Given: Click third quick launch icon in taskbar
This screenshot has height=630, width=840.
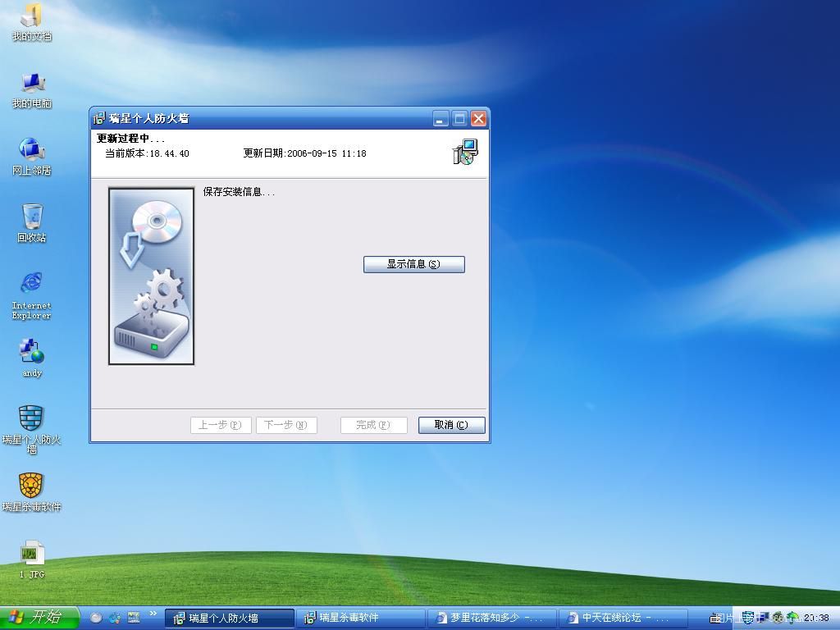Looking at the screenshot, I should click(134, 618).
